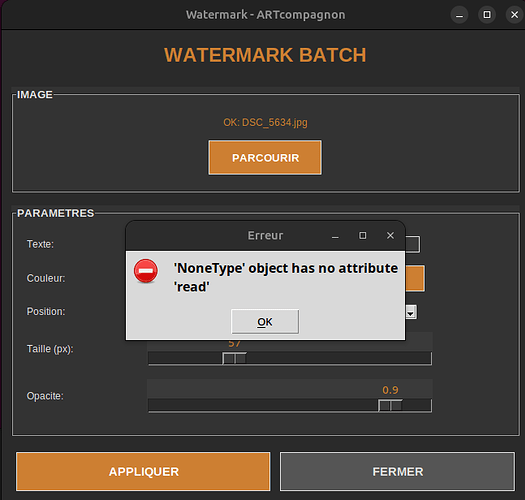Adjust the Taille (px) slider handle
The image size is (525, 500).
pos(234,358)
